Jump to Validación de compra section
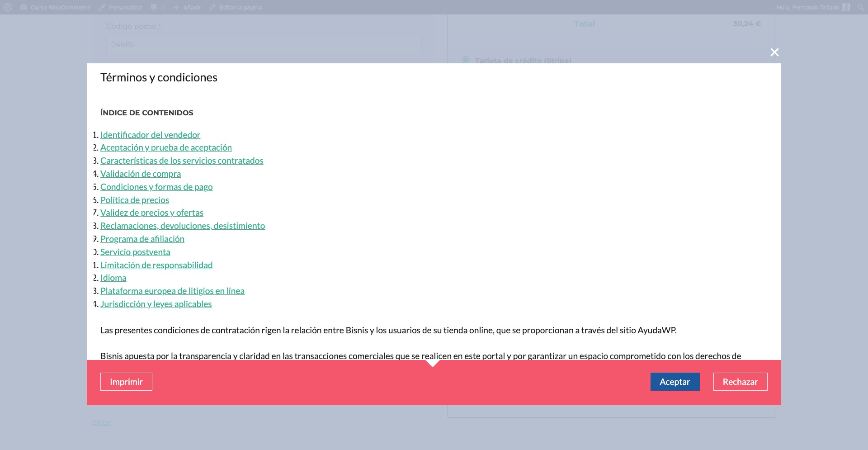 [141, 174]
